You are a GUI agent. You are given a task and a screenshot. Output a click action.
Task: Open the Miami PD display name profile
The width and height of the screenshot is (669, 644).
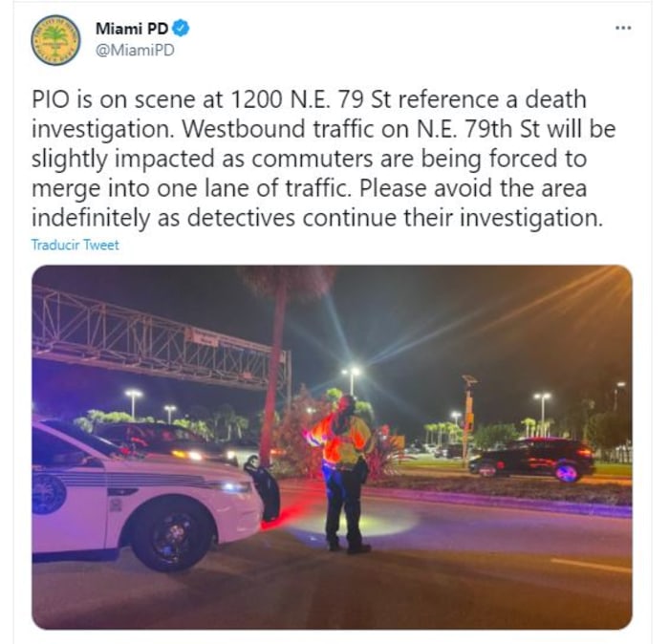point(132,29)
